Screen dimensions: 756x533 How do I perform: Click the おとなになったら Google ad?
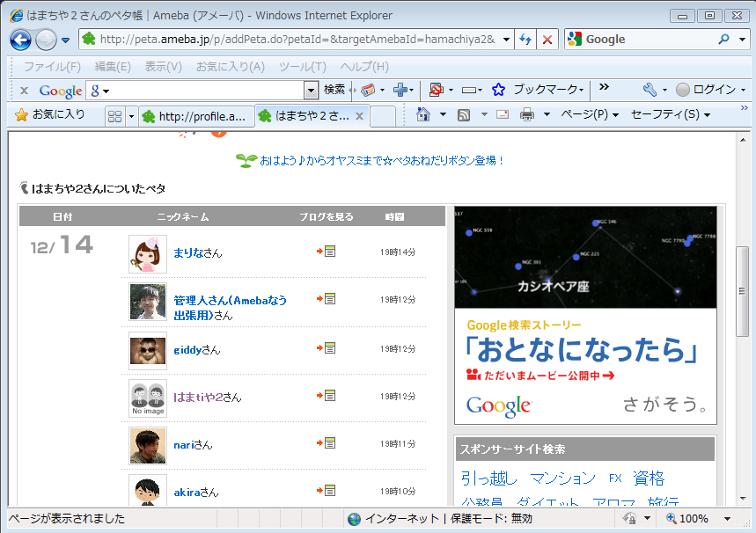pyautogui.click(x=585, y=350)
